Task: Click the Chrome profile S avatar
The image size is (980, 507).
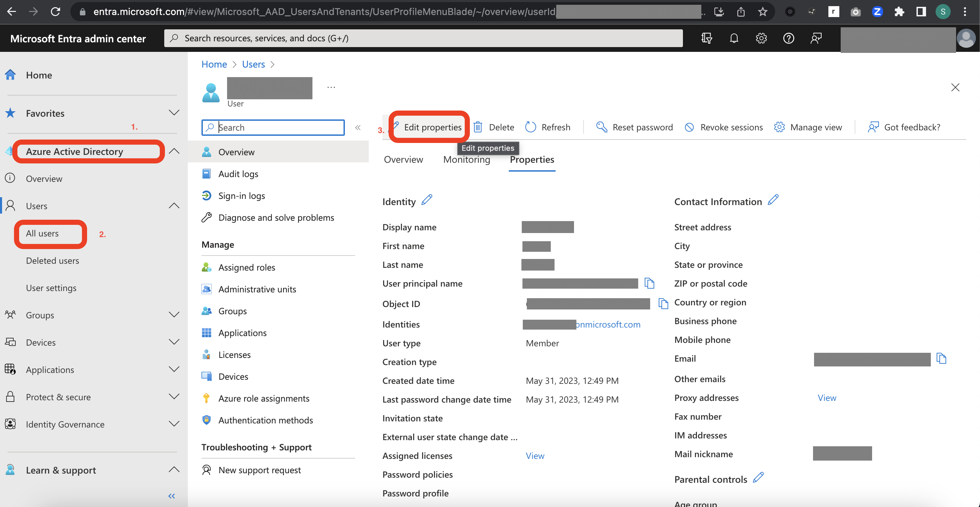Action: click(943, 12)
